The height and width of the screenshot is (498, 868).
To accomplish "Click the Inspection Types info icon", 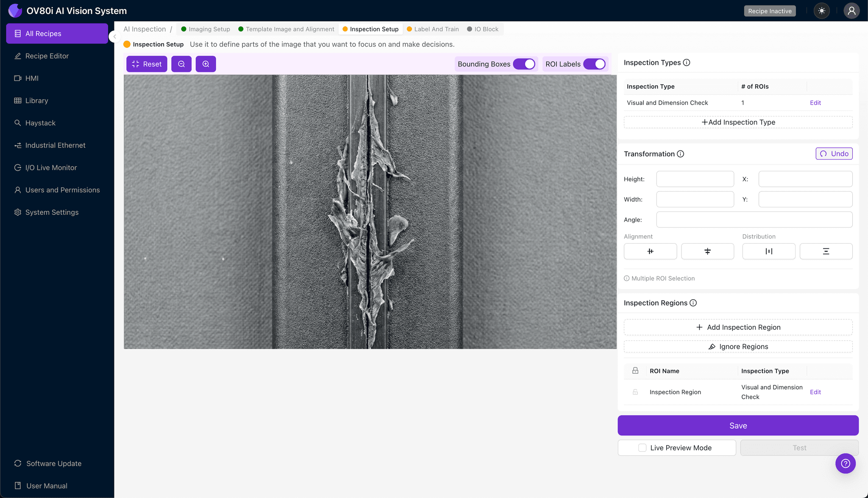I will pyautogui.click(x=687, y=63).
